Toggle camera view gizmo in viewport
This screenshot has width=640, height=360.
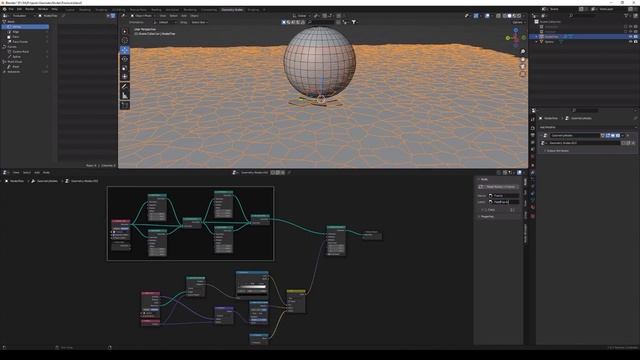[x=522, y=67]
